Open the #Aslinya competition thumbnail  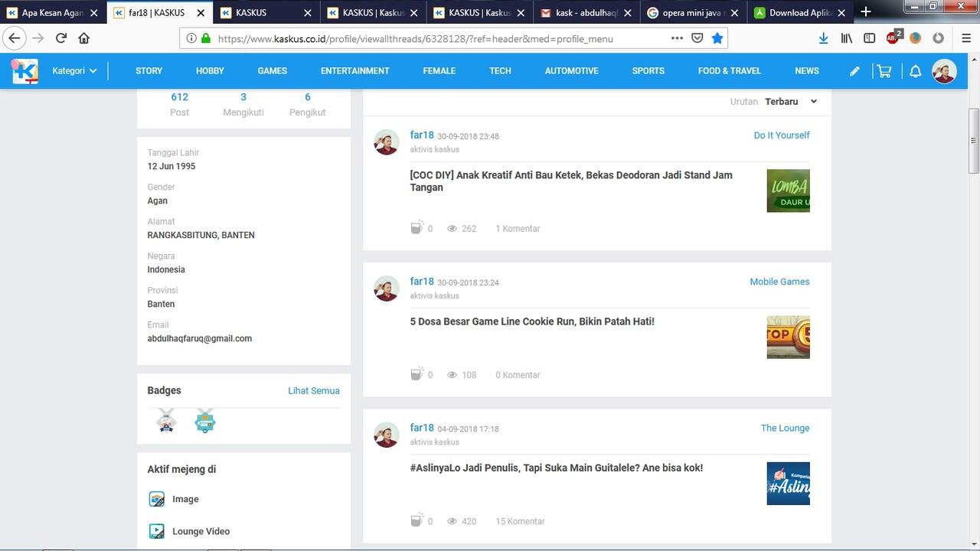coord(789,483)
